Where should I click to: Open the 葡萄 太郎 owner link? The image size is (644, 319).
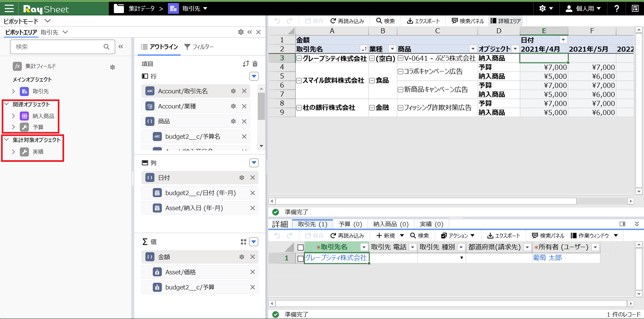547,258
